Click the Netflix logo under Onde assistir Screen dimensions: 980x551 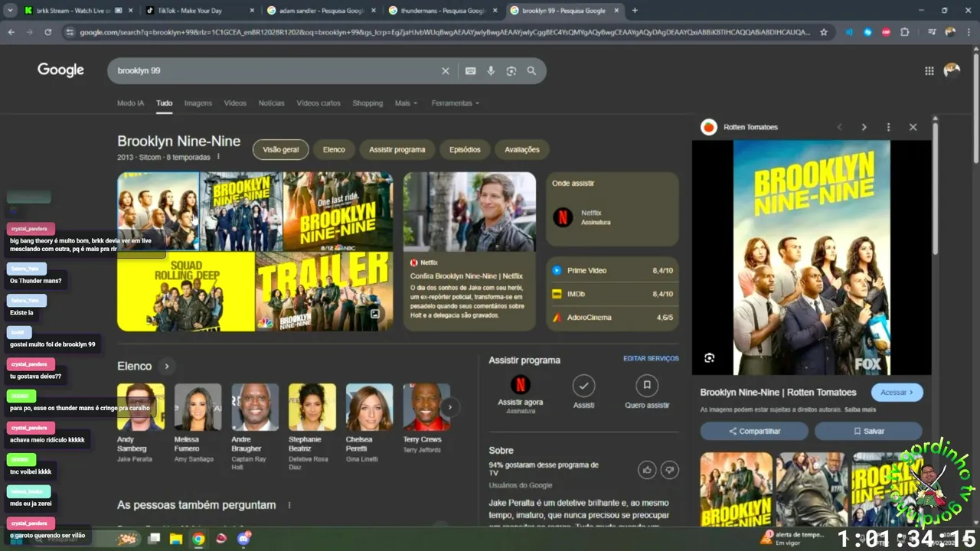coord(563,217)
